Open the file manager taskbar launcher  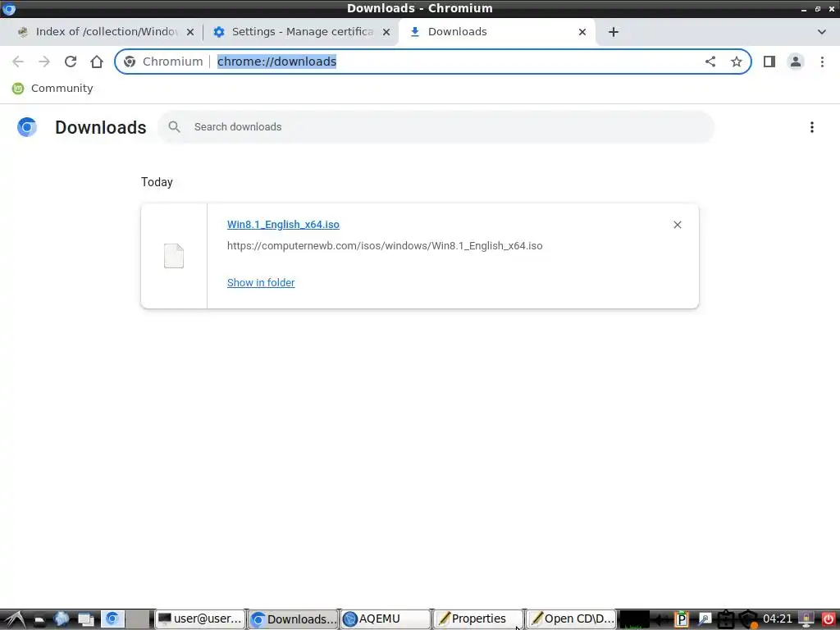[x=39, y=619]
